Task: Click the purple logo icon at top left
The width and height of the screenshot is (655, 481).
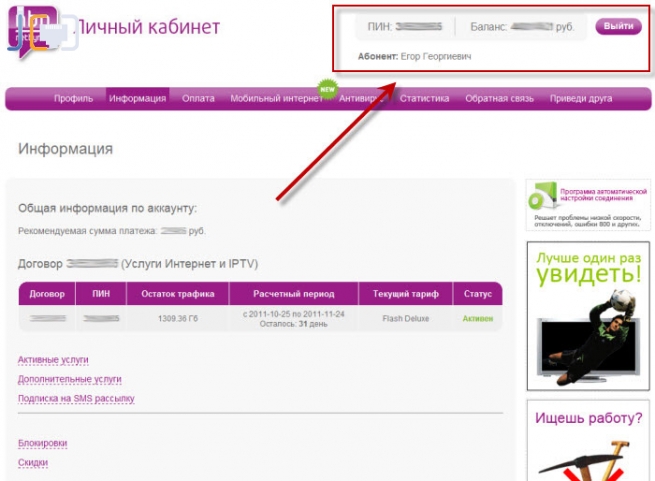Action: tap(32, 27)
